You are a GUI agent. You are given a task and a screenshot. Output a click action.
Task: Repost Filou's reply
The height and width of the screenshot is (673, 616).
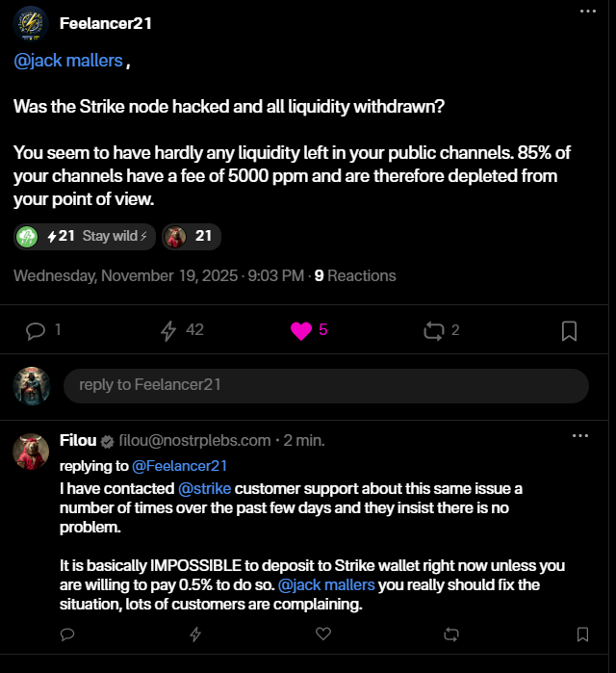point(451,634)
